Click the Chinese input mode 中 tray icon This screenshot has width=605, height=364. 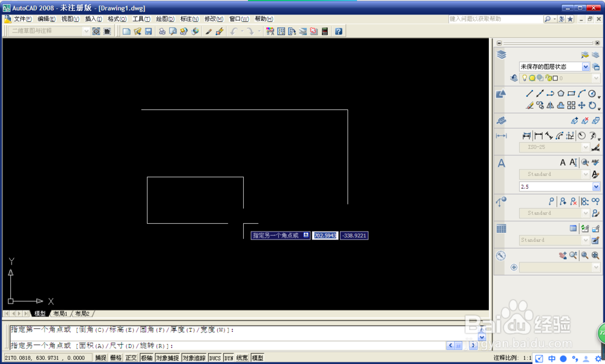click(x=552, y=359)
